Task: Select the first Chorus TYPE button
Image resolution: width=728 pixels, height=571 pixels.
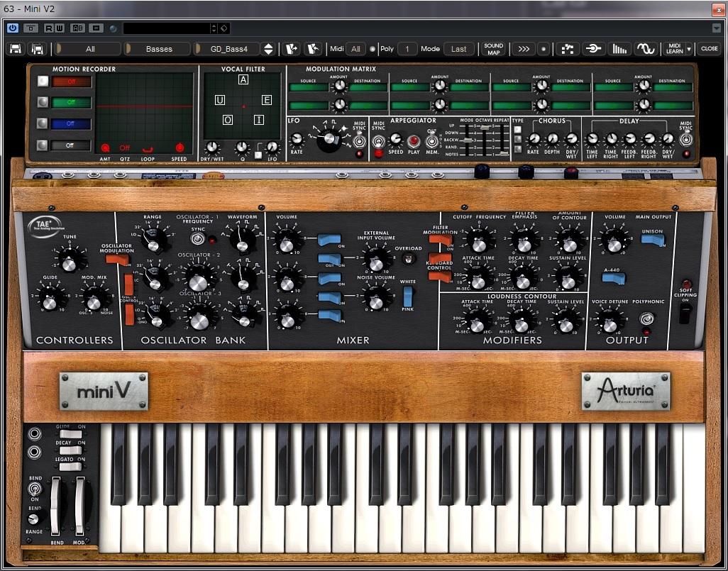Action: point(518,130)
